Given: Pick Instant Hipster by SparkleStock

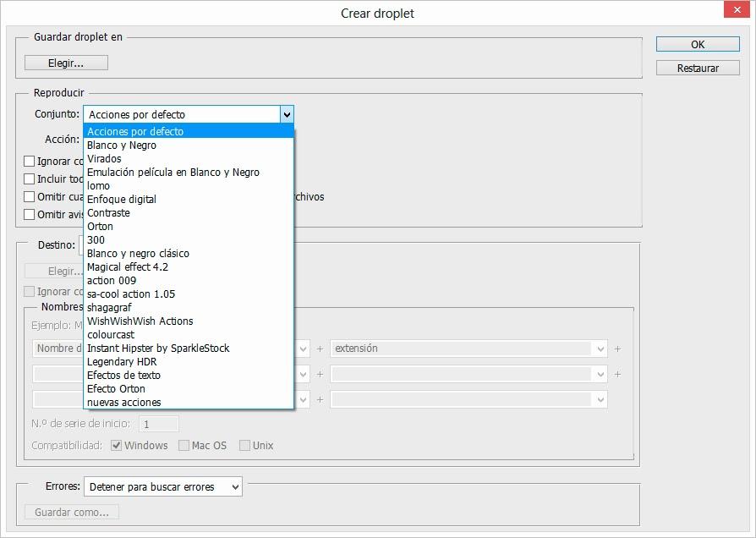Looking at the screenshot, I should (158, 349).
